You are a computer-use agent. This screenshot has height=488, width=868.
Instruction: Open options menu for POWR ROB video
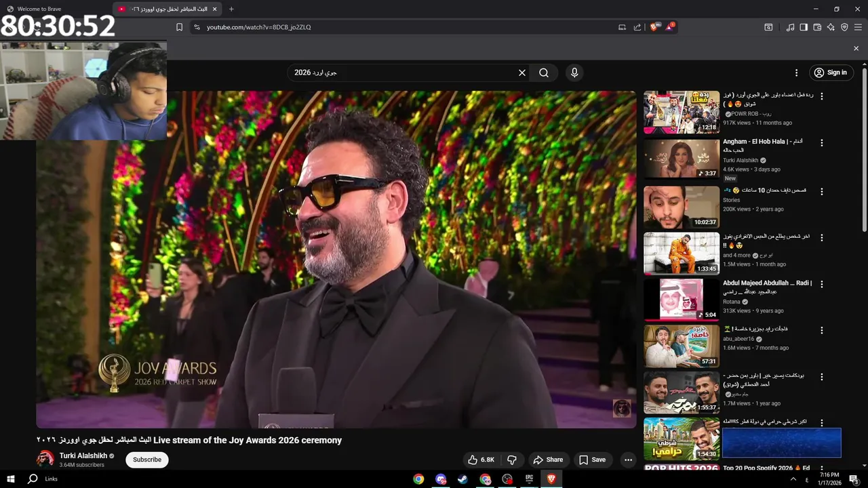click(822, 96)
